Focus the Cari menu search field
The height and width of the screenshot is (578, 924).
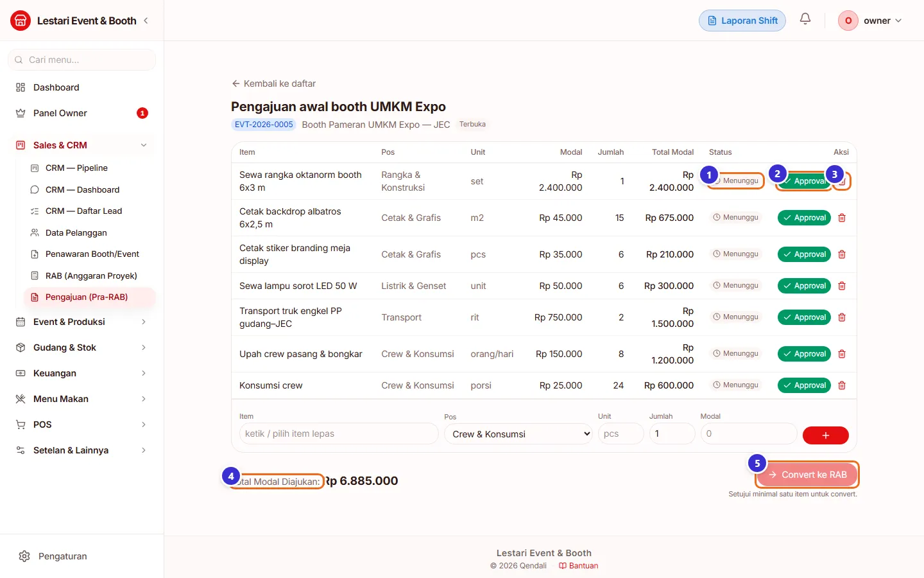[x=81, y=60]
